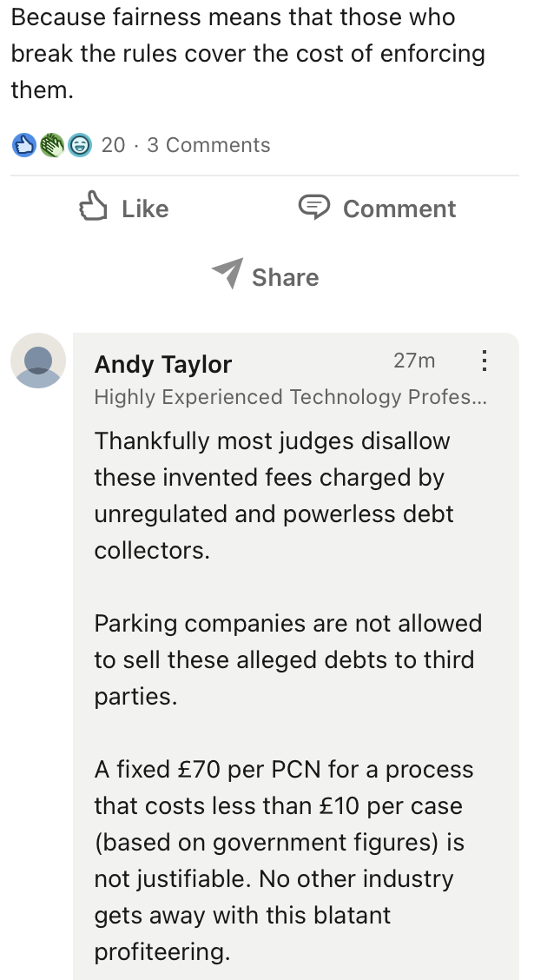The height and width of the screenshot is (980, 534).
Task: Click the 'Parking companies are not allowed' paragraph
Action: pos(287,659)
